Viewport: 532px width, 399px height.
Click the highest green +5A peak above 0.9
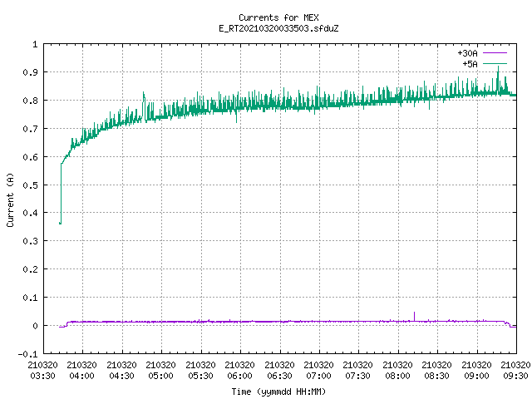tap(498, 68)
